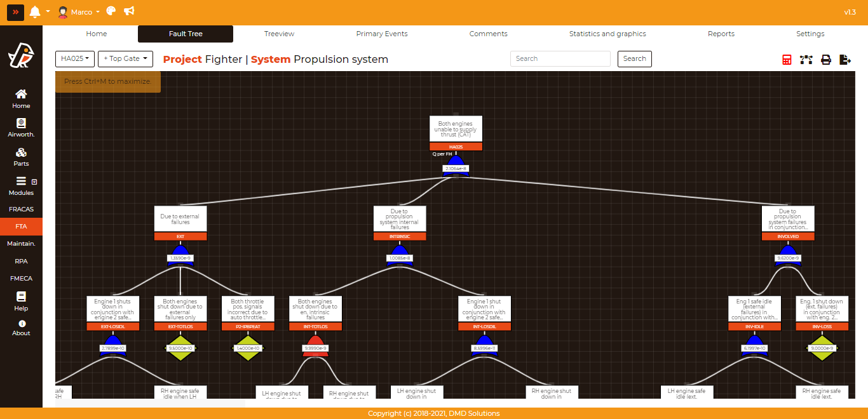Open the Primary Events tab

tap(381, 34)
